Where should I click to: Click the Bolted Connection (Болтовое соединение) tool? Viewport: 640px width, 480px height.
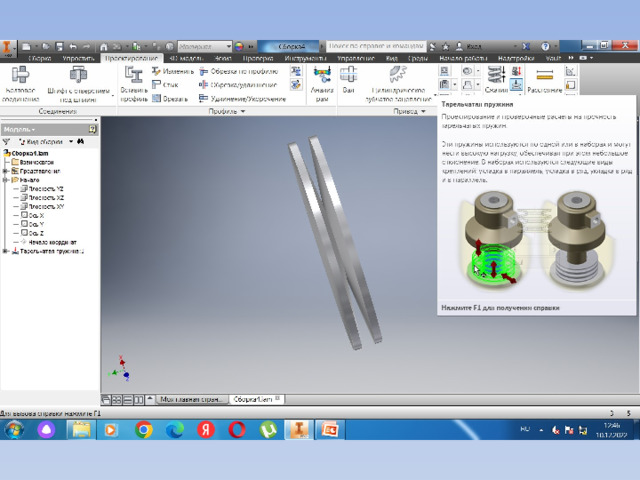[x=20, y=84]
